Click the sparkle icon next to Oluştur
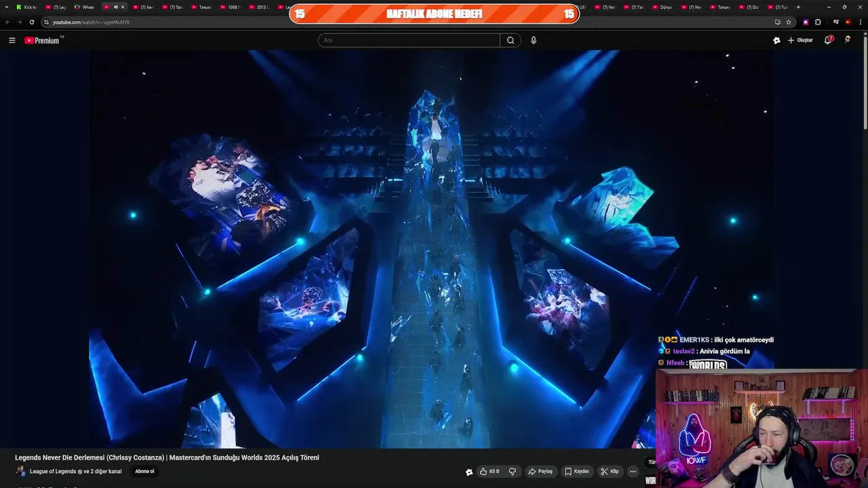 click(x=776, y=40)
